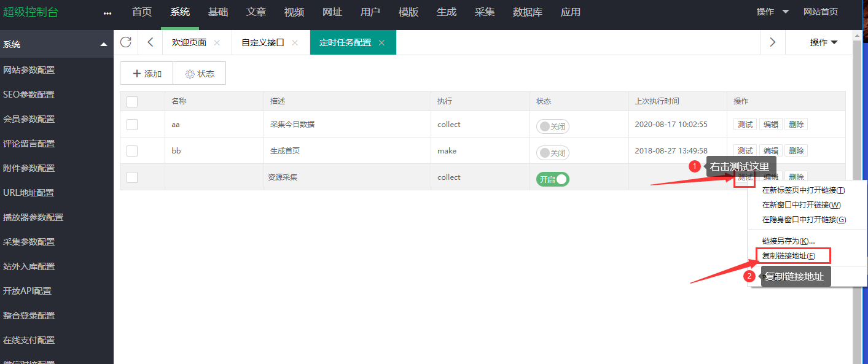Screen dimensions: 868x364
Task: Close the 自定义接口 tab
Action: click(295, 43)
